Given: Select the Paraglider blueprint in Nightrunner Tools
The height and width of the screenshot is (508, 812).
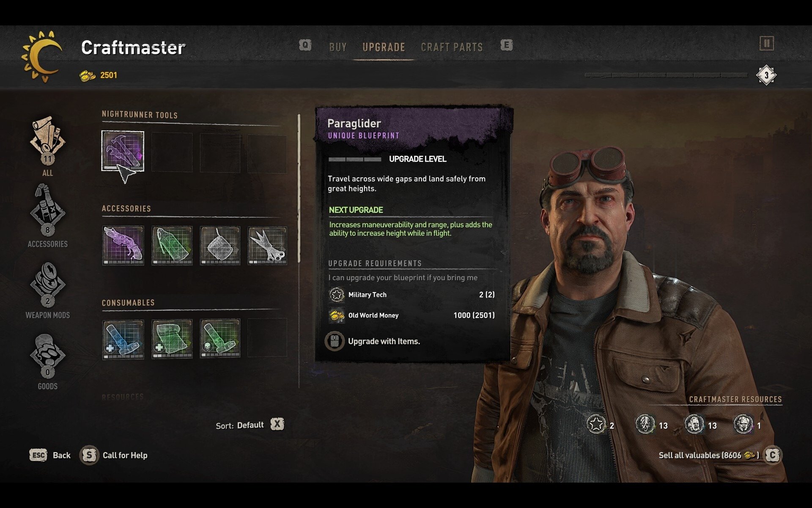Looking at the screenshot, I should tap(123, 151).
